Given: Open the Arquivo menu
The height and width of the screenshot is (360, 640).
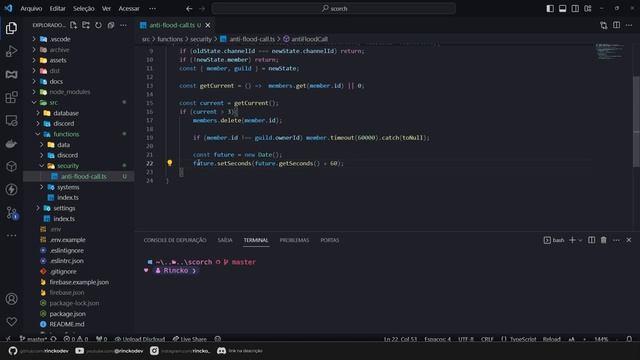Looking at the screenshot, I should [31, 9].
